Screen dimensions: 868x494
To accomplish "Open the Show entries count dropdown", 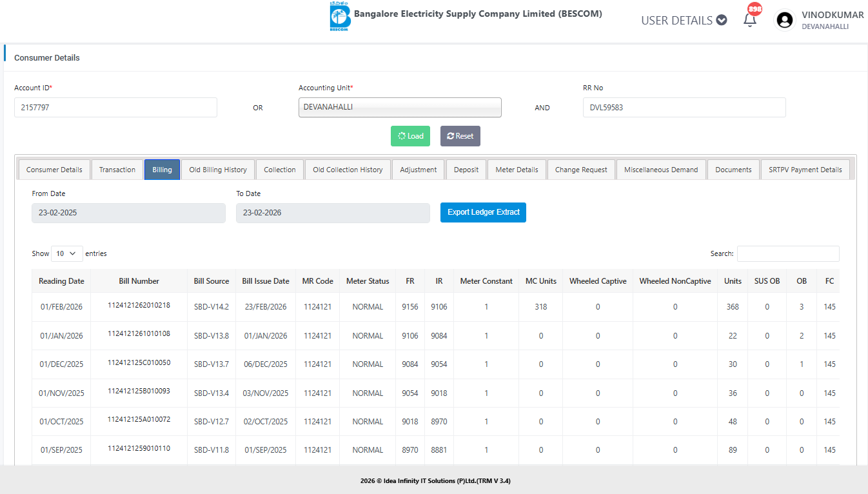I will (x=67, y=253).
